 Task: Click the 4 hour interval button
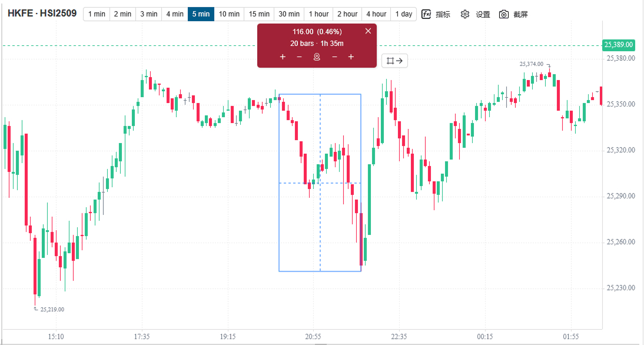pos(376,14)
